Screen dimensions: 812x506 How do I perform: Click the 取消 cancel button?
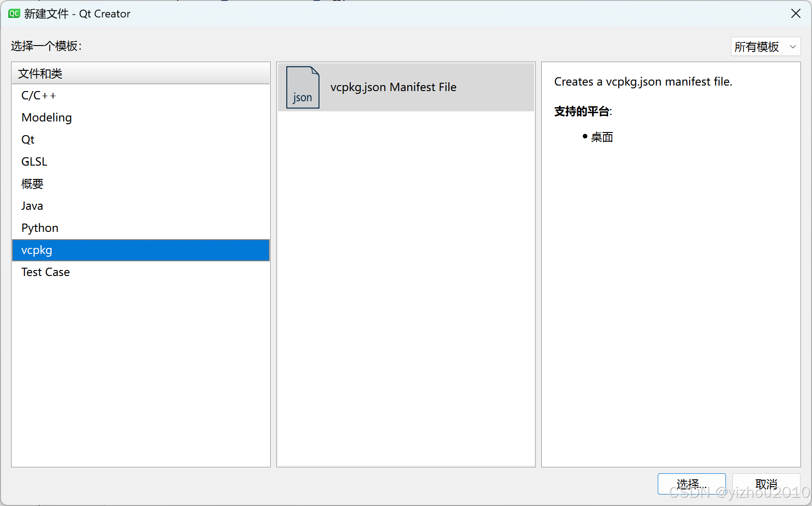pyautogui.click(x=766, y=484)
